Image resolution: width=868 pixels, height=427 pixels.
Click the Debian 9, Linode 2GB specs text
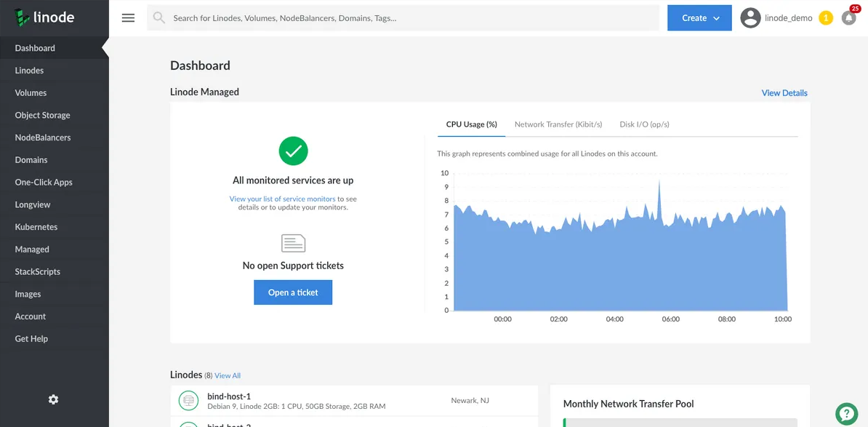click(x=297, y=407)
